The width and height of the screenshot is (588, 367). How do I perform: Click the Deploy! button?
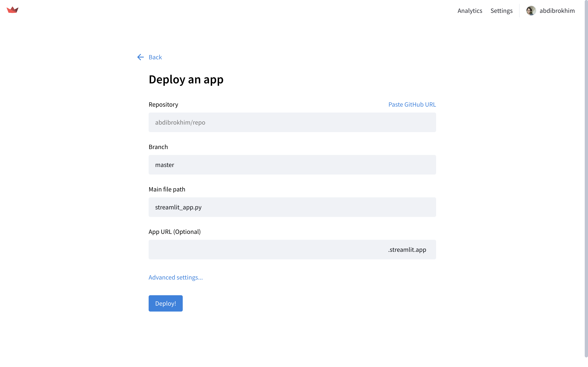click(x=165, y=303)
